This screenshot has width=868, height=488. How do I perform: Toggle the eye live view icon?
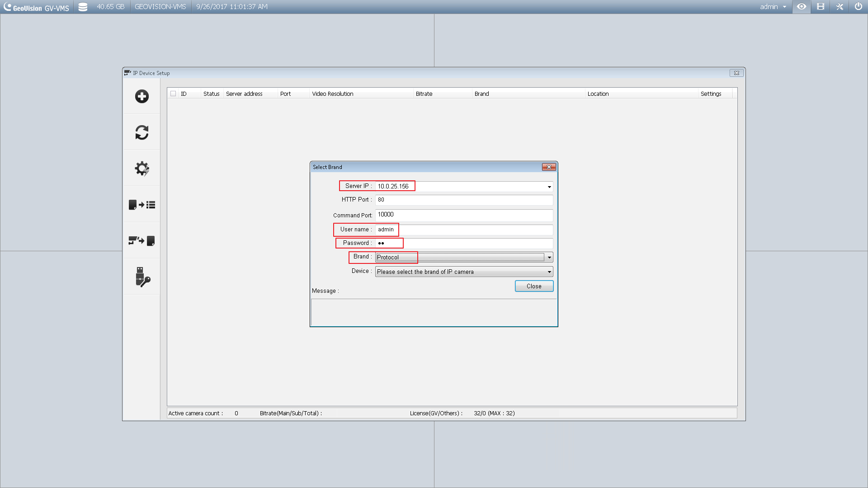(802, 7)
